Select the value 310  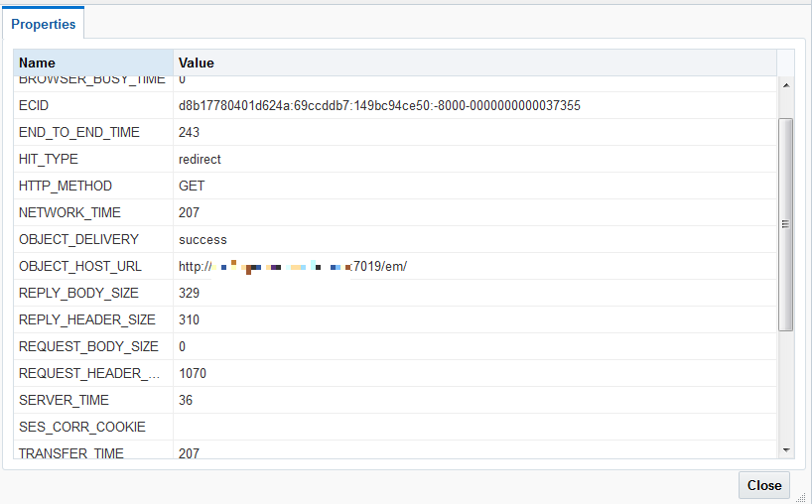point(189,319)
